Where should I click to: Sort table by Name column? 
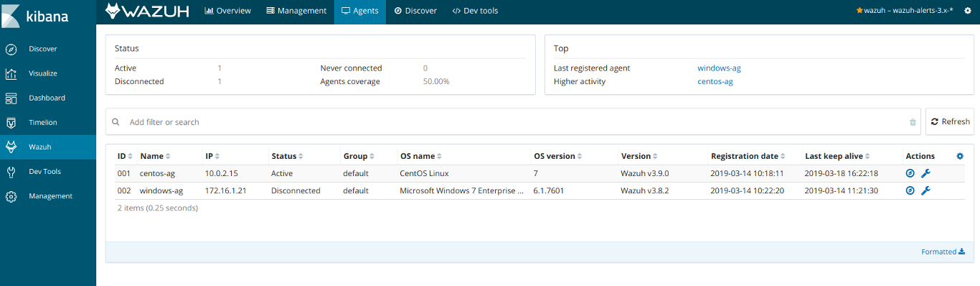coord(155,156)
